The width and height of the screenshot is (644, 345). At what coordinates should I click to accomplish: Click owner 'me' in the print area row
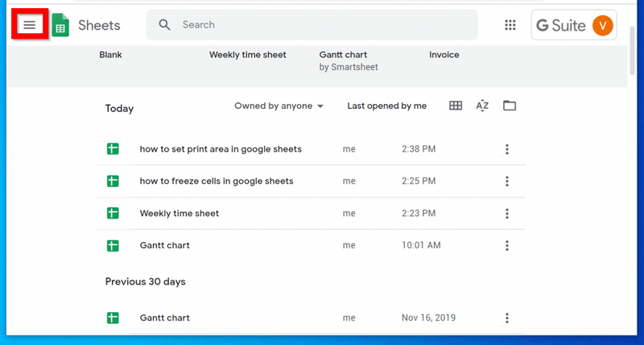coord(349,149)
